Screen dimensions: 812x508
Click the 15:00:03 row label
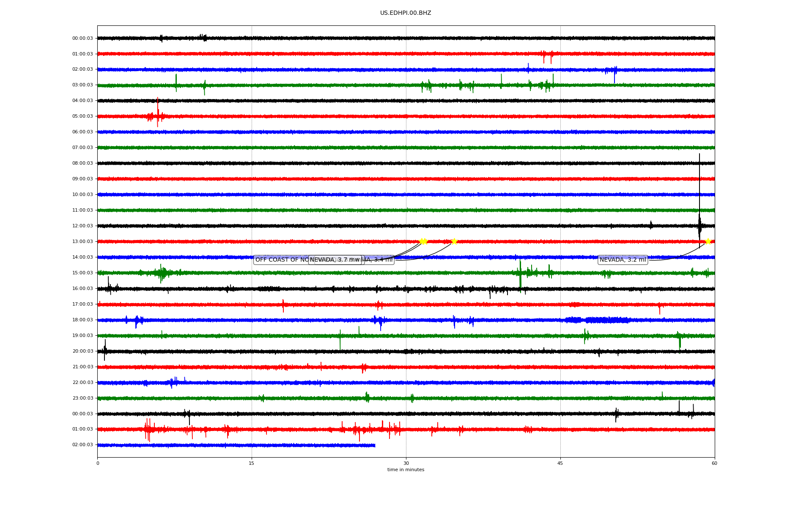tap(82, 273)
